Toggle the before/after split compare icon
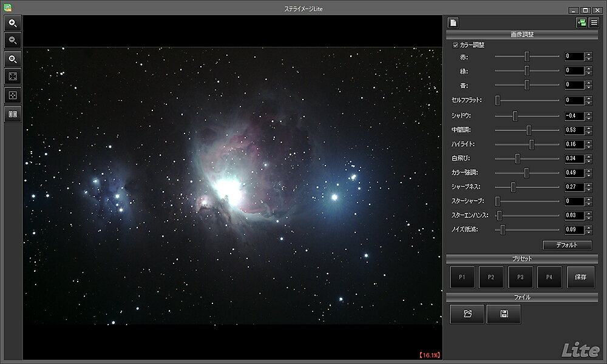 (13, 114)
